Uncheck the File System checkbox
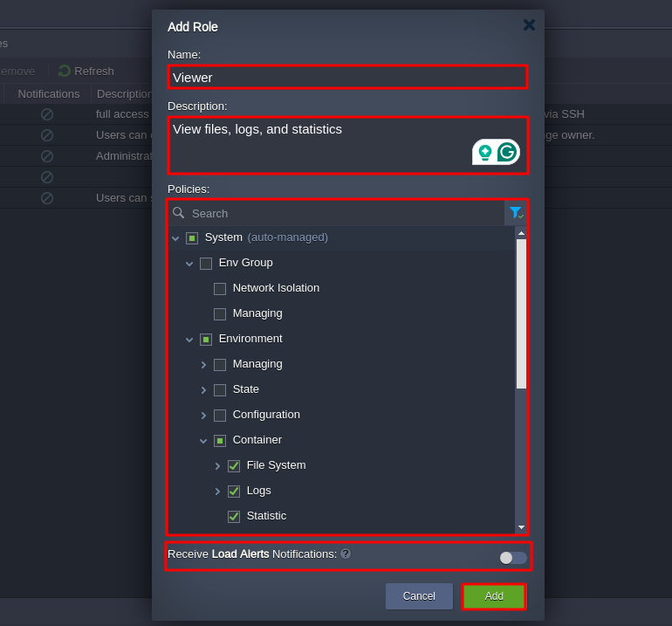 [234, 466]
